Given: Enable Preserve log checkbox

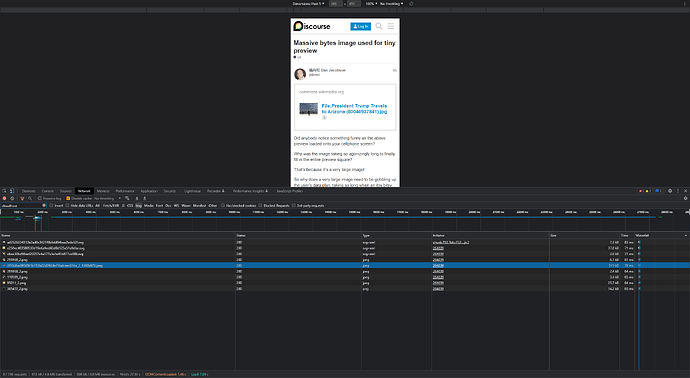Looking at the screenshot, I should click(x=40, y=198).
